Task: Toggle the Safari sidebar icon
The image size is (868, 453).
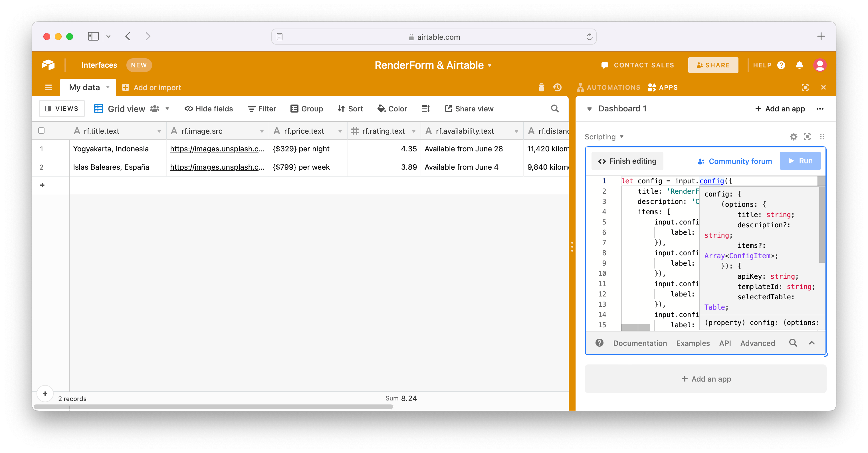Action: [93, 37]
